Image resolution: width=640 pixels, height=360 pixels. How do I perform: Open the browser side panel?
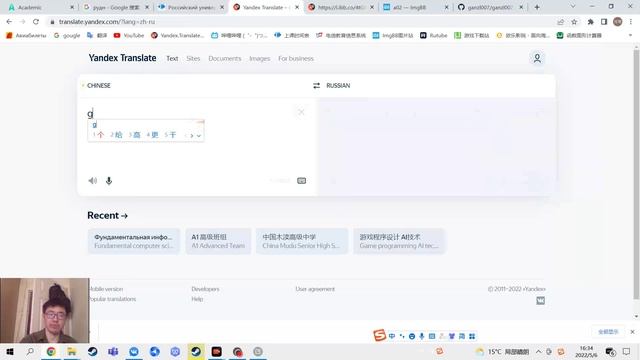pyautogui.click(x=604, y=22)
